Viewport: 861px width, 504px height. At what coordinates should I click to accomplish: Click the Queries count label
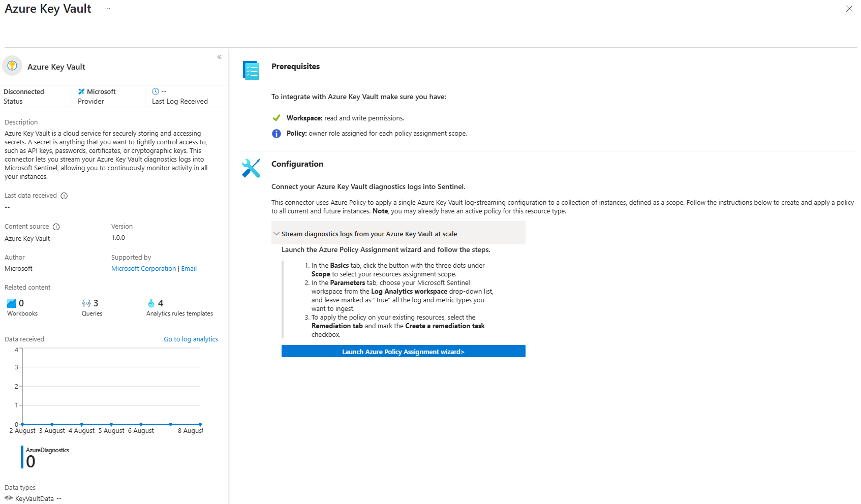point(92,314)
